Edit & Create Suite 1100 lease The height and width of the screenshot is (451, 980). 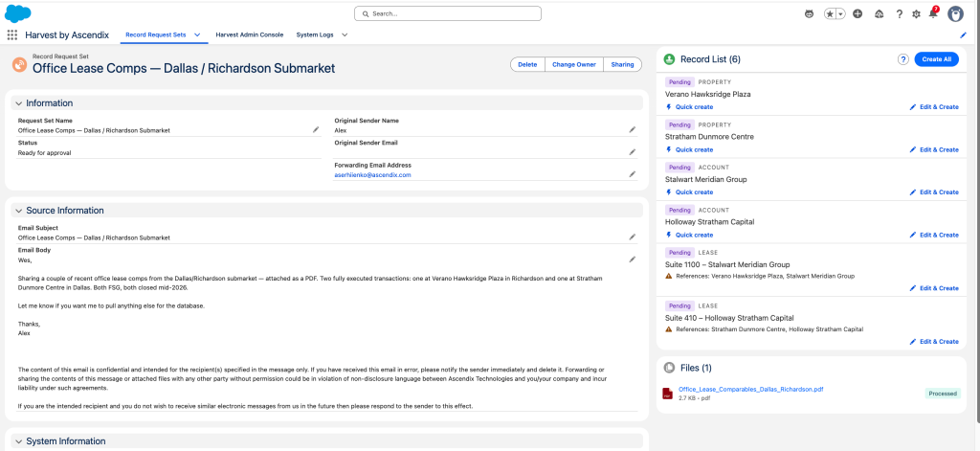(x=934, y=288)
